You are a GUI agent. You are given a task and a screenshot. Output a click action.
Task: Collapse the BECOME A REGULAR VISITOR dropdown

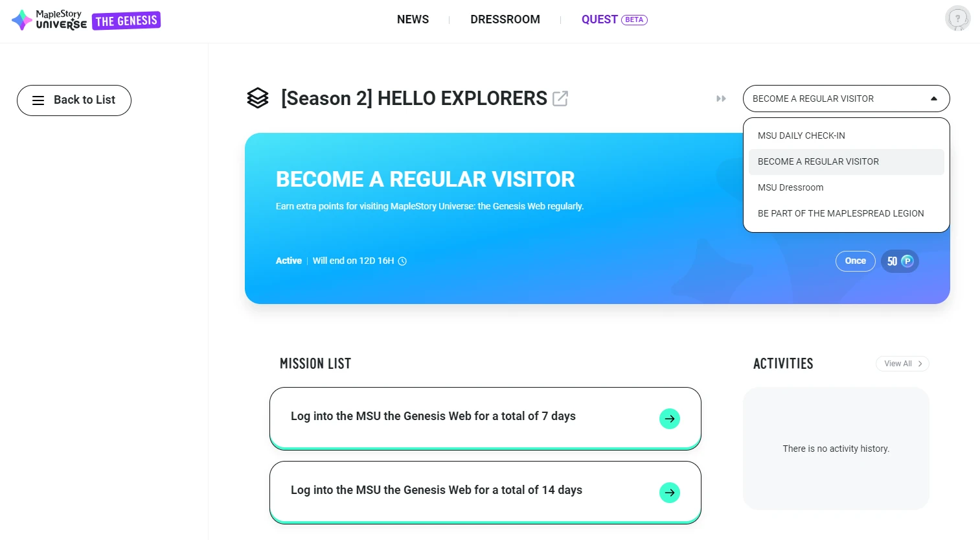tap(933, 99)
